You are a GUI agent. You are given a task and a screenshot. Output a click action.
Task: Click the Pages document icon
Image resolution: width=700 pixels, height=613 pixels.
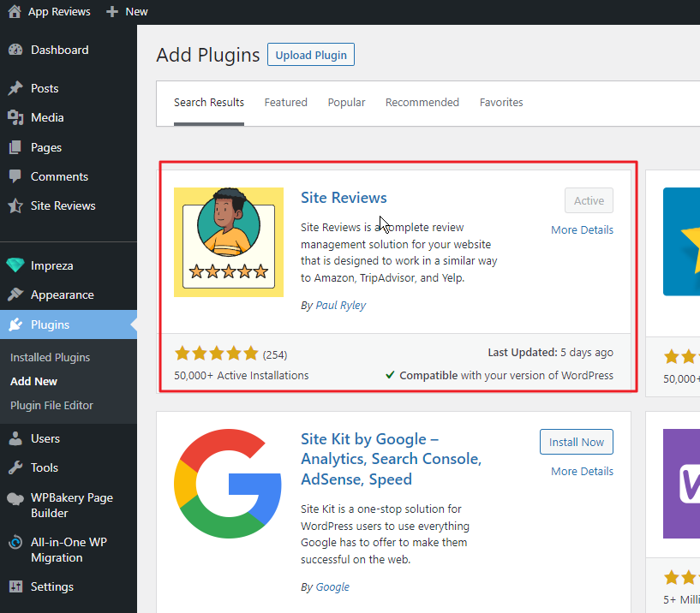point(15,147)
